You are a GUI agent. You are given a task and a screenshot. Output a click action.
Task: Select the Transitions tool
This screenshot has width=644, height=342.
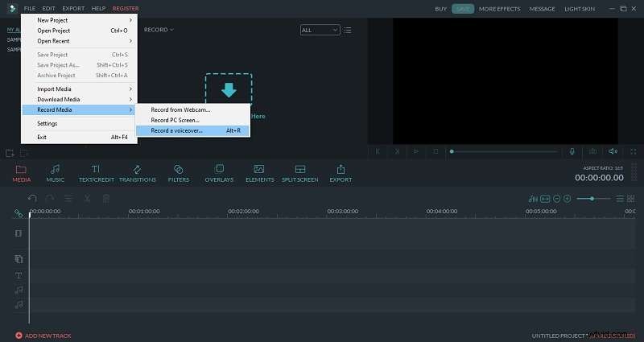coord(138,173)
